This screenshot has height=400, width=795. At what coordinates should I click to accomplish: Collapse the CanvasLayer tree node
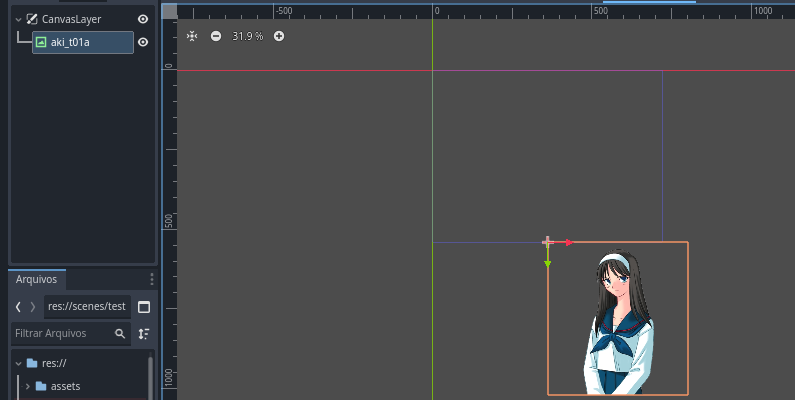(18, 19)
